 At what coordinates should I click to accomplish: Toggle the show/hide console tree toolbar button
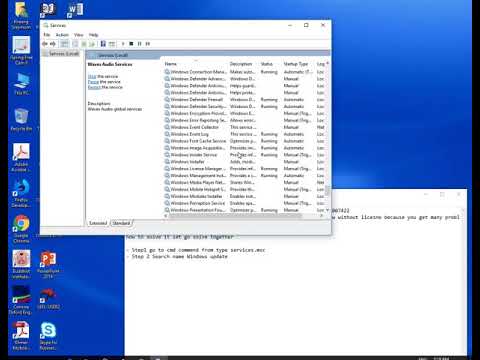[64, 44]
